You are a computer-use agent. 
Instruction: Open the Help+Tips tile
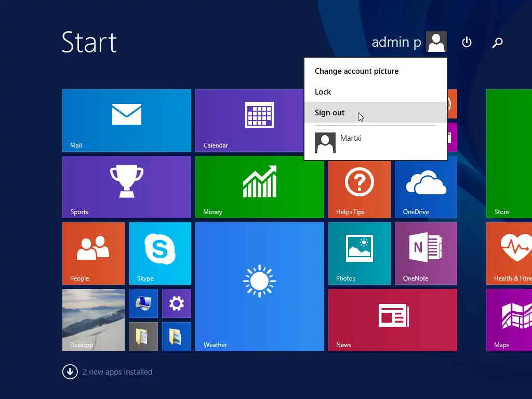360,189
